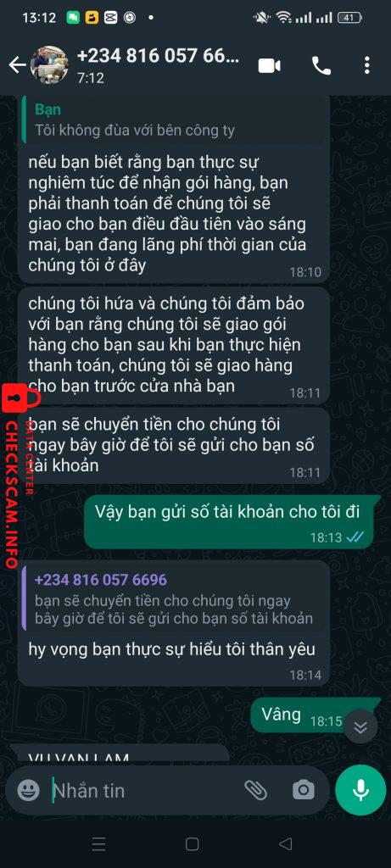Tap the paperclip attach icon
This screenshot has height=868, width=391.
click(256, 790)
